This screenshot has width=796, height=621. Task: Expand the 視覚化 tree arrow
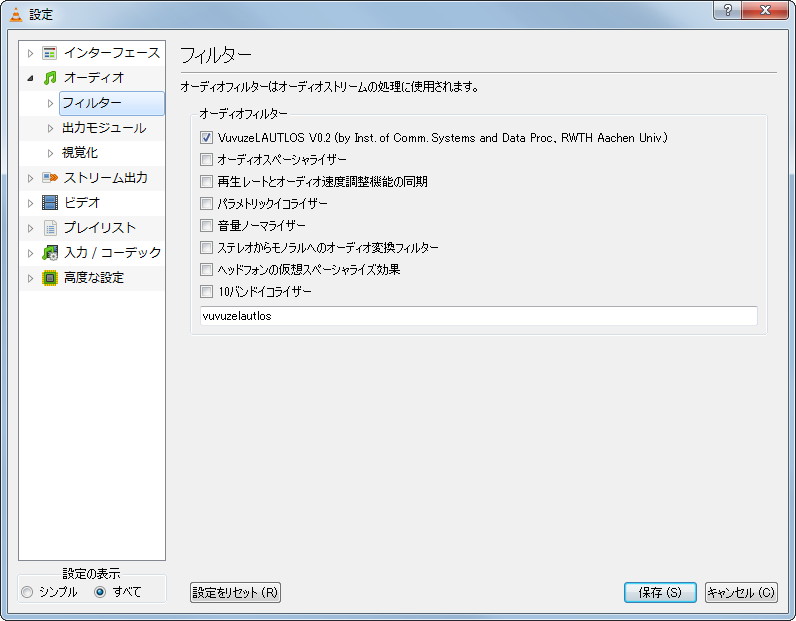coord(50,153)
